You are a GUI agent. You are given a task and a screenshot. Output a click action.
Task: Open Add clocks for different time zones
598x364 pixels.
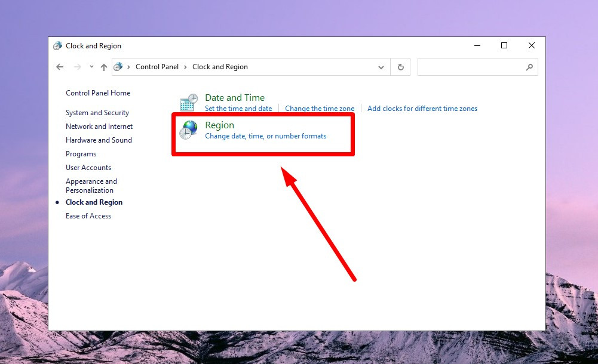(422, 108)
